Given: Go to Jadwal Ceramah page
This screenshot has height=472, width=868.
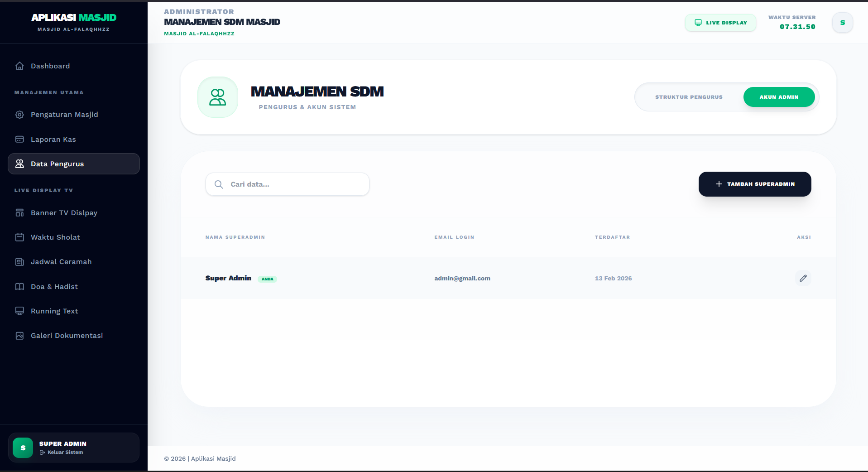Looking at the screenshot, I should pos(74,262).
